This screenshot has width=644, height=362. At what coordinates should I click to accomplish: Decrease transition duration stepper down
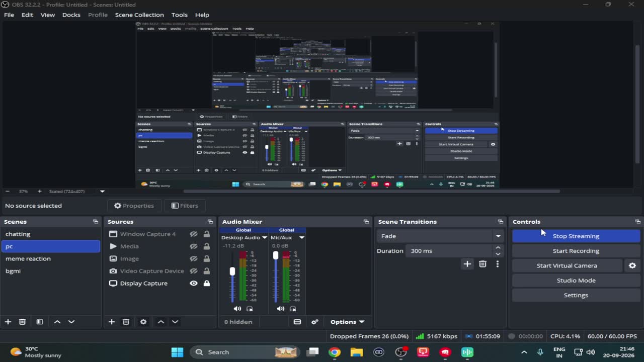click(x=498, y=254)
